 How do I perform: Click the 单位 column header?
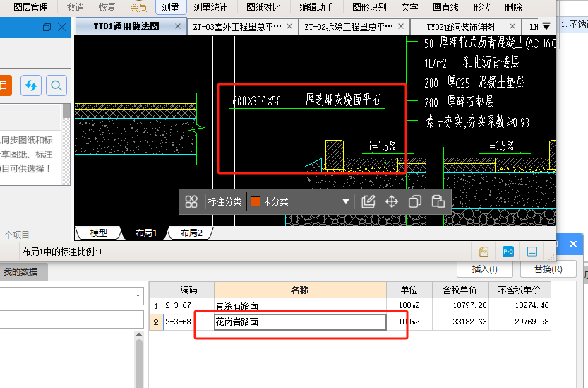point(409,290)
